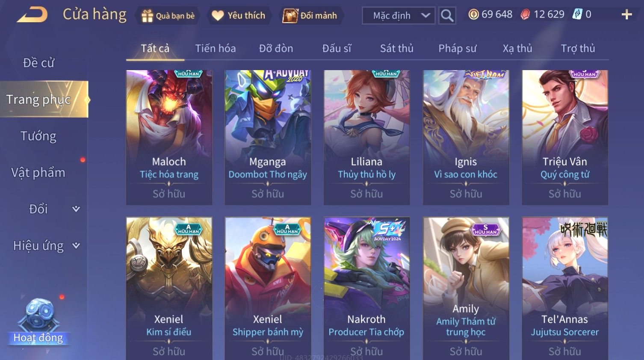Select the Tướng sidebar category

(x=38, y=136)
